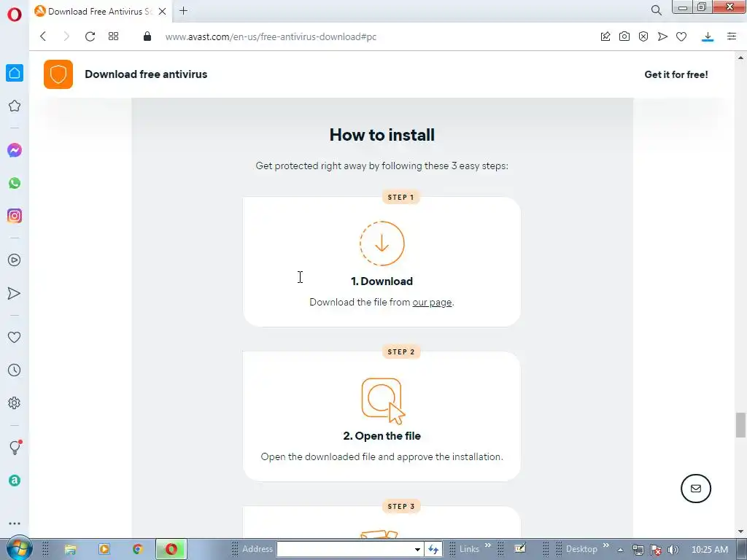Open My Flow arrow in sidebar
The height and width of the screenshot is (560, 747).
[15, 293]
